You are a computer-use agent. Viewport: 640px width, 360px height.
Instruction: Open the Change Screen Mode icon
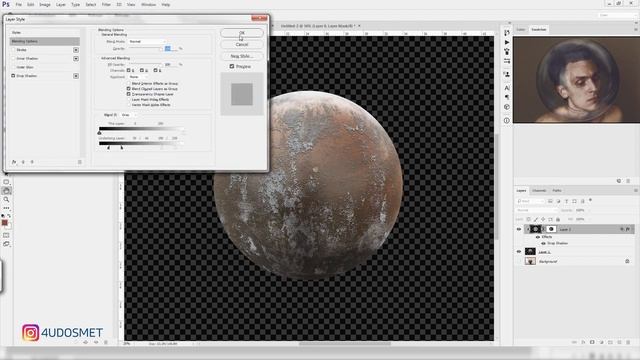[x=6, y=244]
